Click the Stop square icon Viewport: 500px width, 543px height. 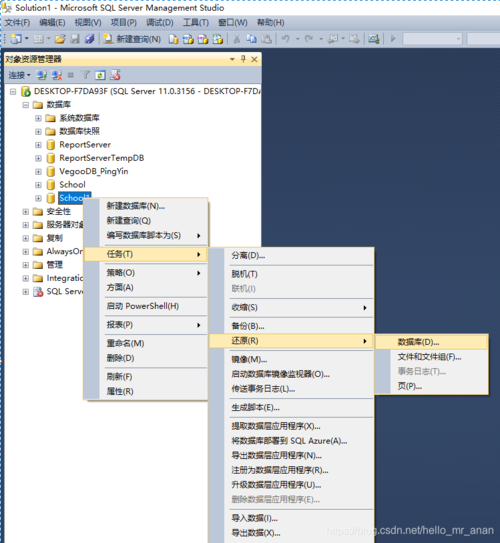pyautogui.click(x=71, y=75)
